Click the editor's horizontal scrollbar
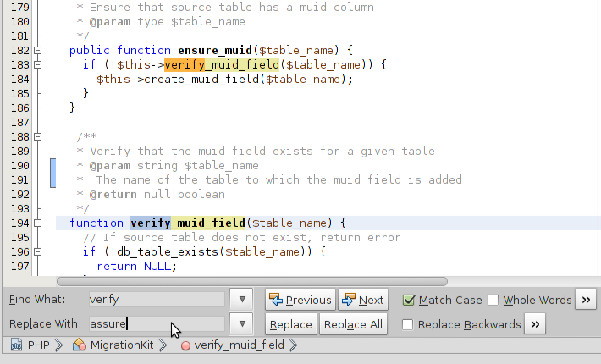The height and width of the screenshot is (364, 601). point(254,280)
